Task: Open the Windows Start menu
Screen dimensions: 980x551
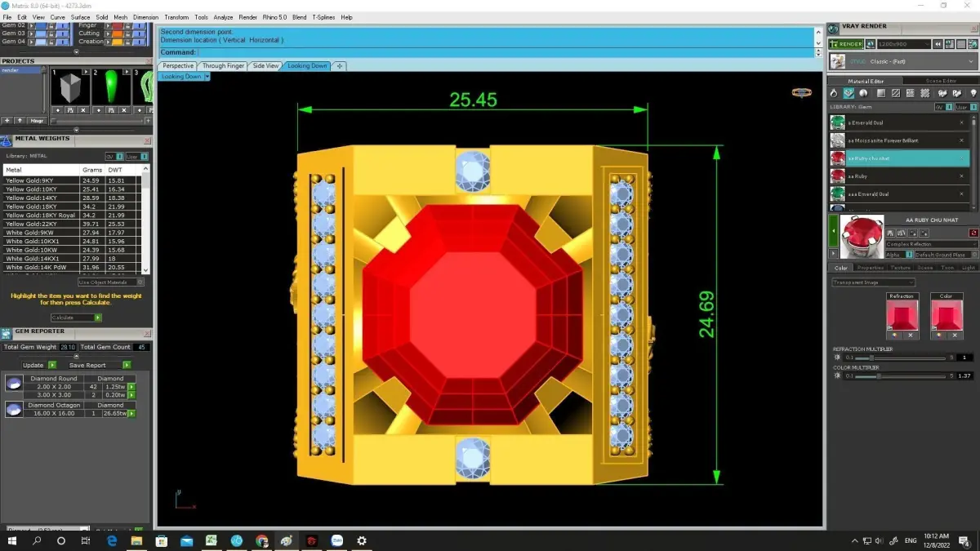Action: pyautogui.click(x=12, y=540)
